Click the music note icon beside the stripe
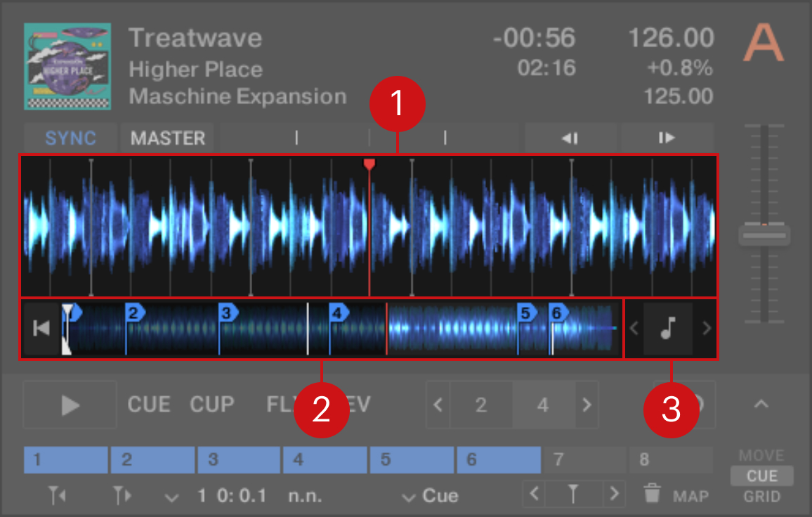The width and height of the screenshot is (812, 517). pyautogui.click(x=668, y=329)
